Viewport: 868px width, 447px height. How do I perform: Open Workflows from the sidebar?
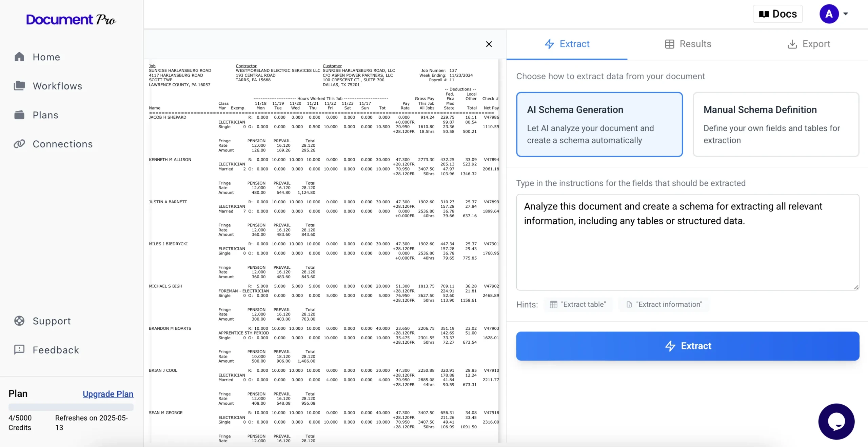pos(57,86)
